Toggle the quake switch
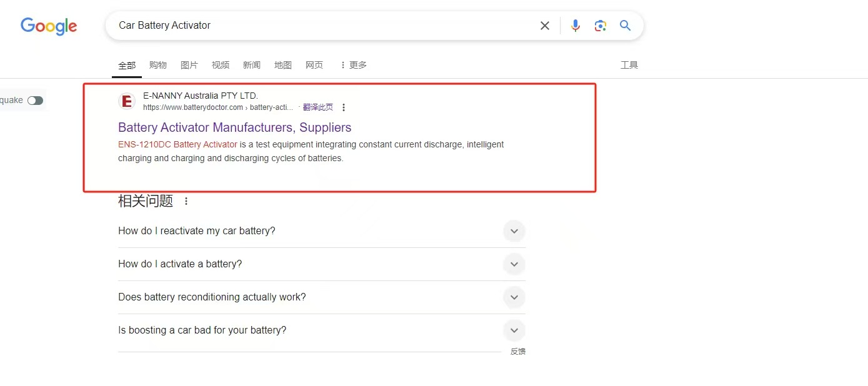 [x=35, y=101]
